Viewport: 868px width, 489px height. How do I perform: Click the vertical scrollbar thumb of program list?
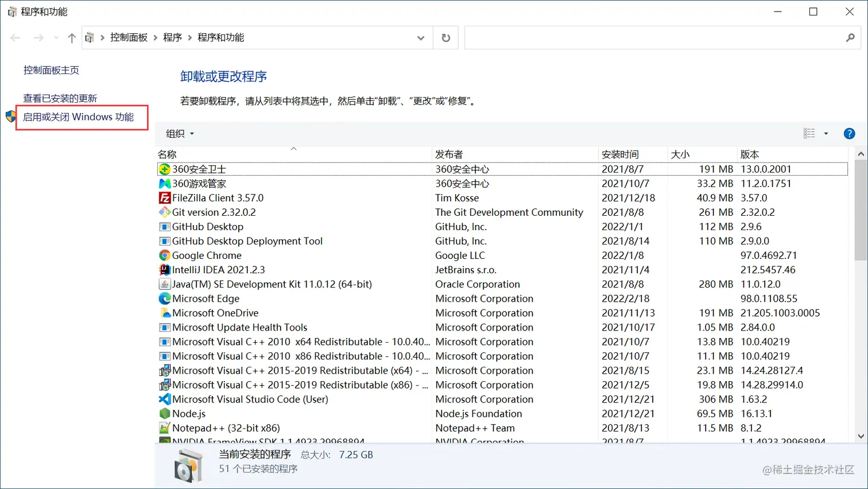(x=861, y=209)
